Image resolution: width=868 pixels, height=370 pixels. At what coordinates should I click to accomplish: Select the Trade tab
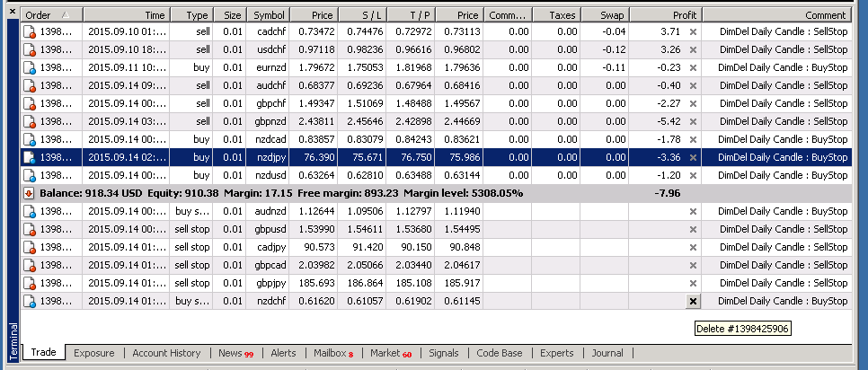[x=43, y=352]
